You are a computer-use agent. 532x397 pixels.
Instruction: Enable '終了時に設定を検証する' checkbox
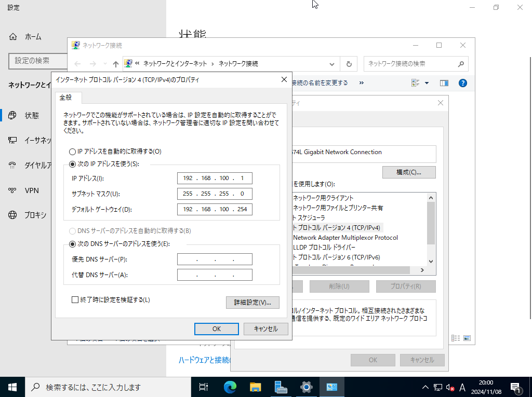click(75, 299)
